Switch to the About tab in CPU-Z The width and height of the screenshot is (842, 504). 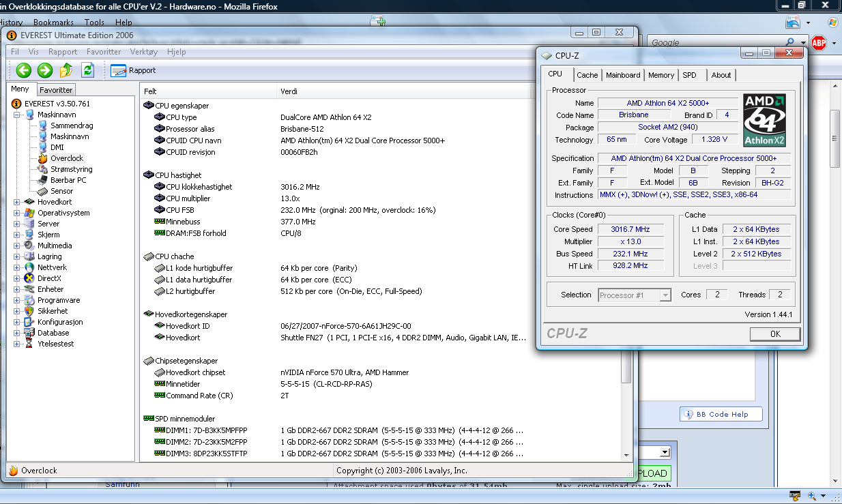tap(721, 75)
